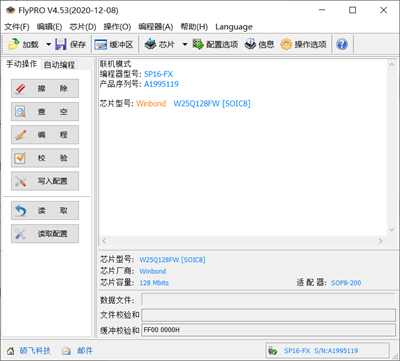Open the dropdown arrow next to 加载

click(x=48, y=44)
